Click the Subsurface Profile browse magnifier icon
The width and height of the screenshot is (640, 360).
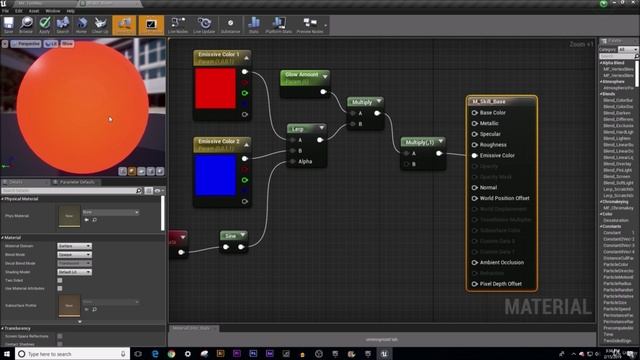tap(95, 309)
